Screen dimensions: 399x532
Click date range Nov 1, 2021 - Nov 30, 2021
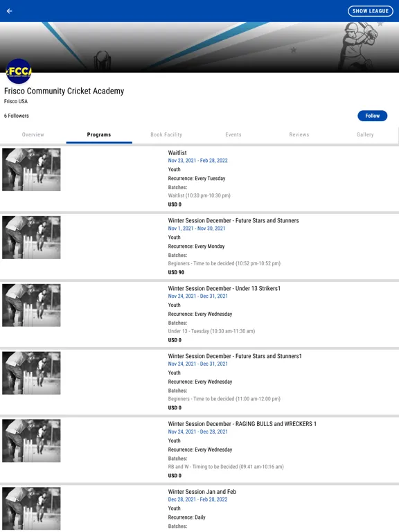[197, 229]
